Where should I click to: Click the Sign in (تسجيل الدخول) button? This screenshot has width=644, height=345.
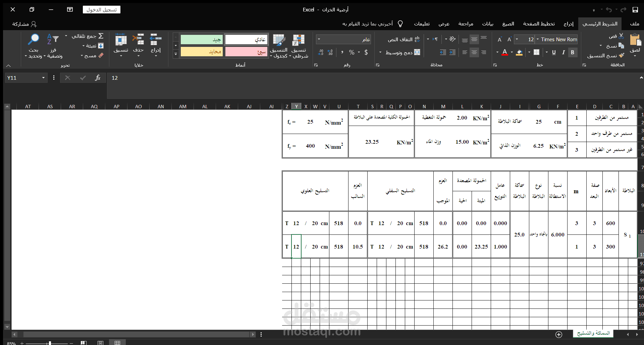click(102, 10)
